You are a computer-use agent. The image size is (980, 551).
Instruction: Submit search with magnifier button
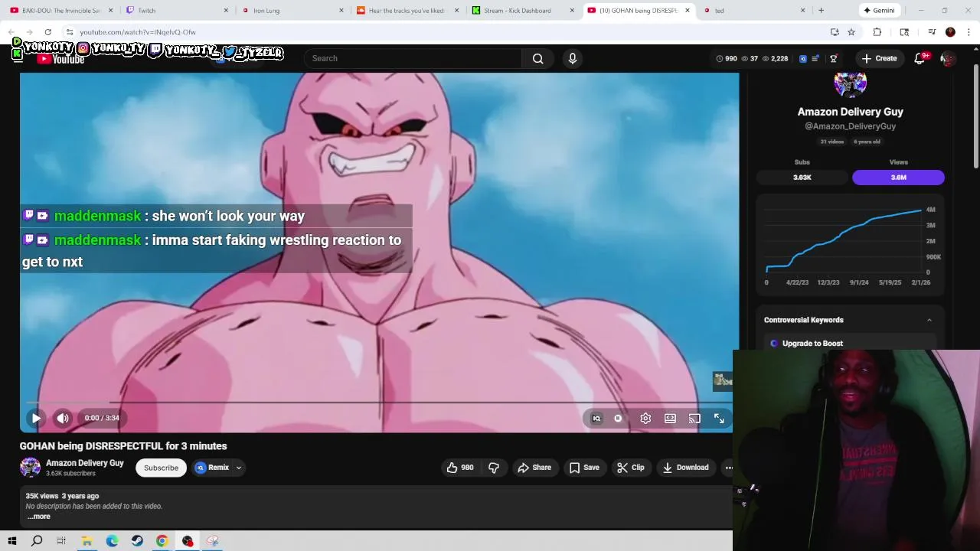pyautogui.click(x=538, y=58)
